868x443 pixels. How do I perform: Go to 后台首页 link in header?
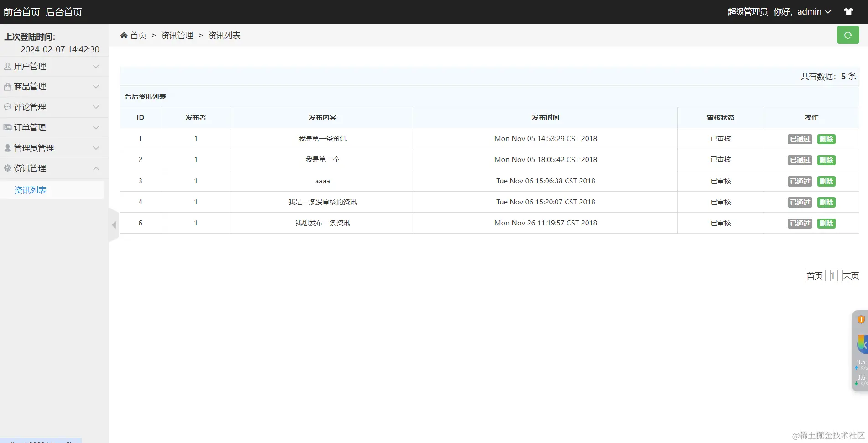[x=64, y=12]
